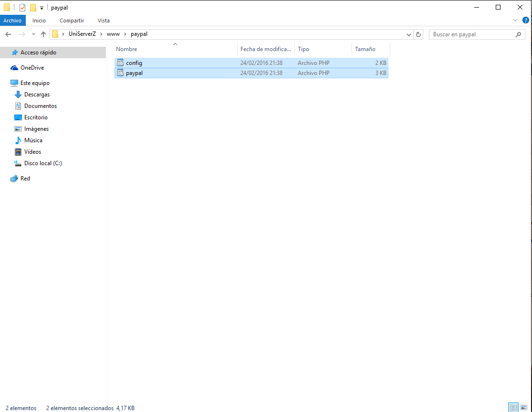This screenshot has height=412, width=532.
Task: Select the config PHP file
Action: click(x=251, y=63)
